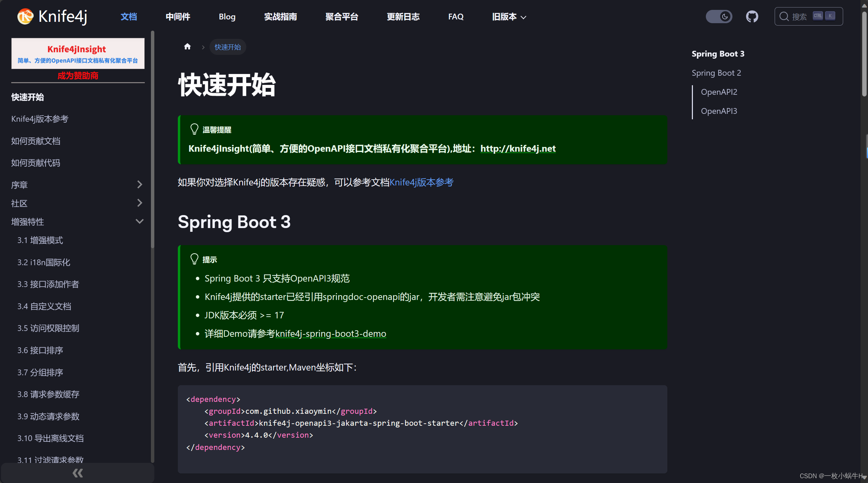The width and height of the screenshot is (868, 483).
Task: Open the 聚合平台 nav item
Action: (x=342, y=17)
